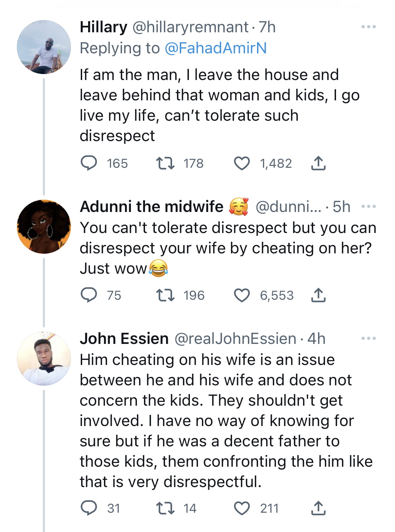The height and width of the screenshot is (532, 395).
Task: Like John Essien's tweet with 211 likes
Action: 242,508
